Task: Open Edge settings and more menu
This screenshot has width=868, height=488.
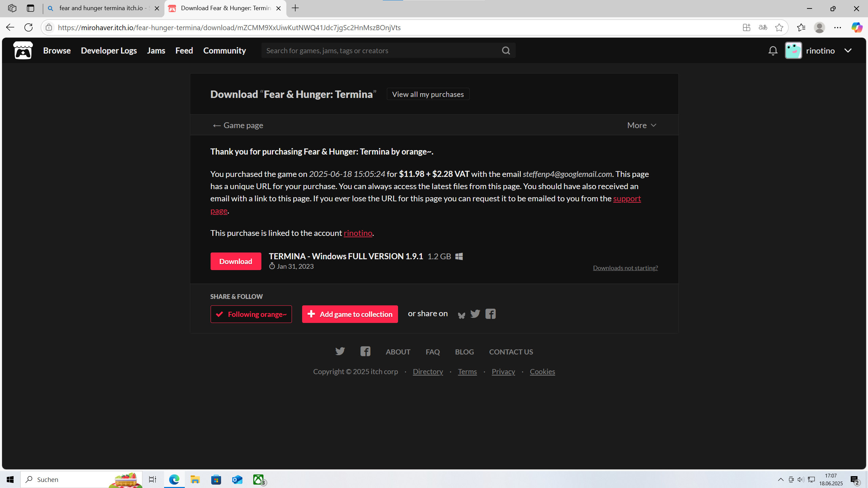Action: pyautogui.click(x=837, y=27)
